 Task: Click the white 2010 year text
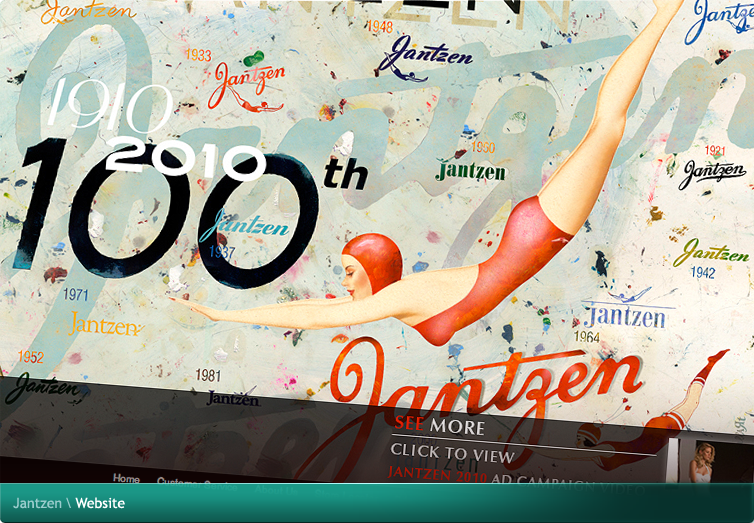click(185, 159)
